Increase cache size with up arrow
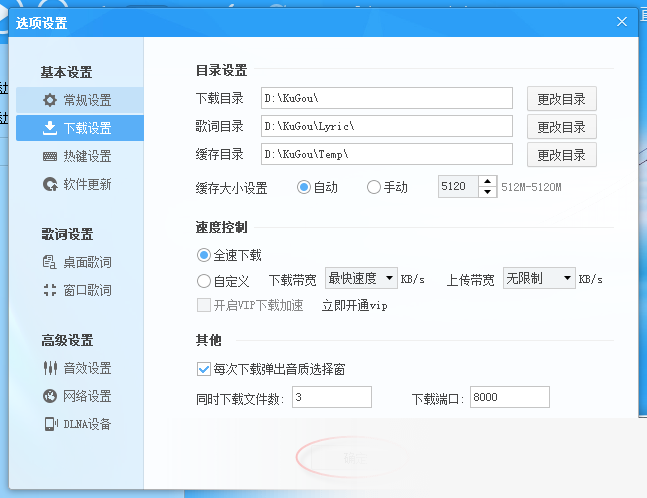 (x=487, y=182)
